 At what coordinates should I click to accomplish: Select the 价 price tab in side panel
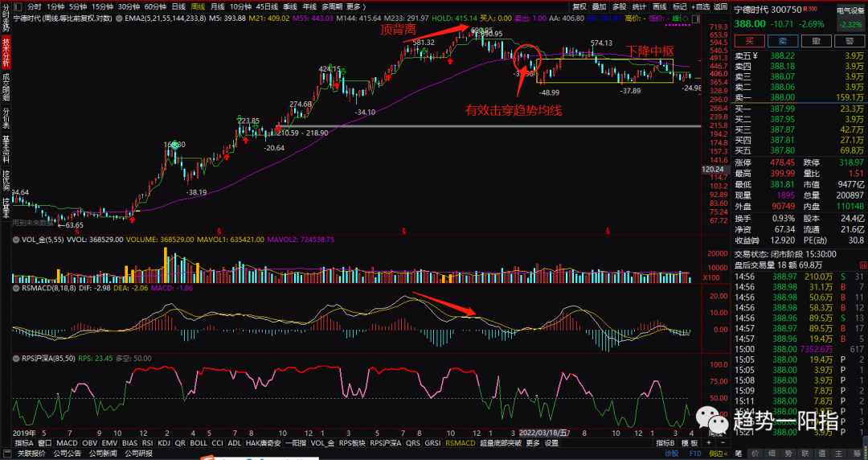[755, 454]
